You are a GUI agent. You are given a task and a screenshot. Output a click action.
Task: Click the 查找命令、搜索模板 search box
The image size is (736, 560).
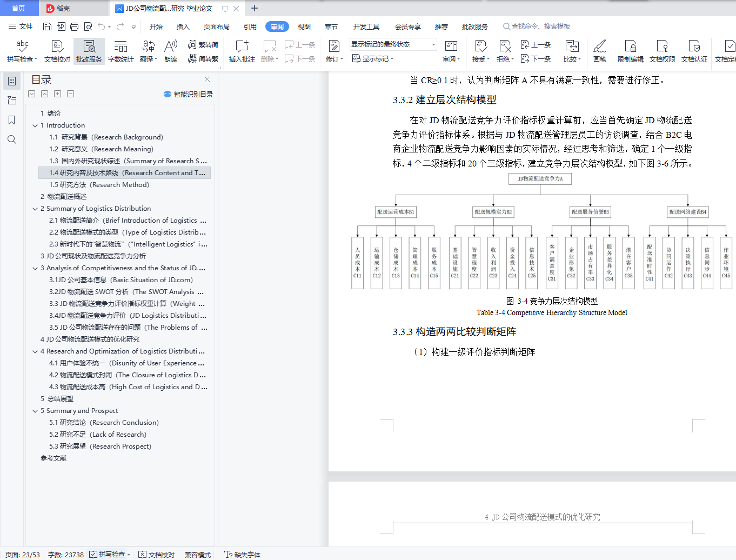point(537,26)
